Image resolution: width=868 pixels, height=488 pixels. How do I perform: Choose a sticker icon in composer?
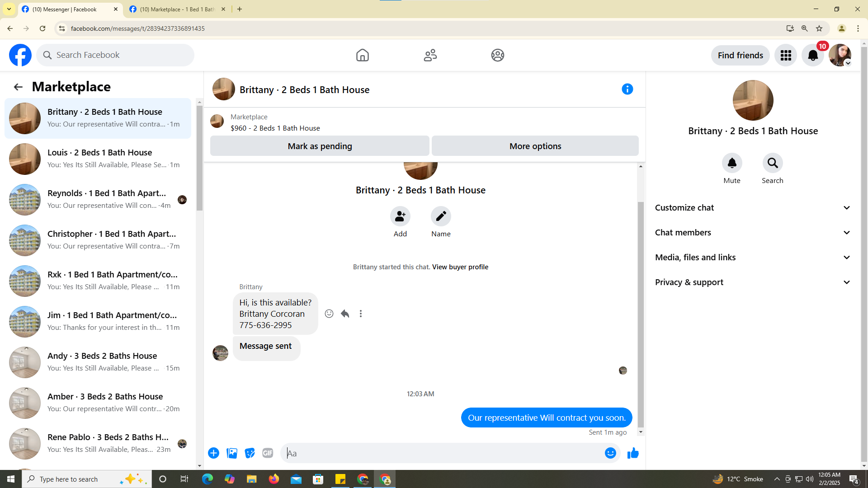(250, 453)
